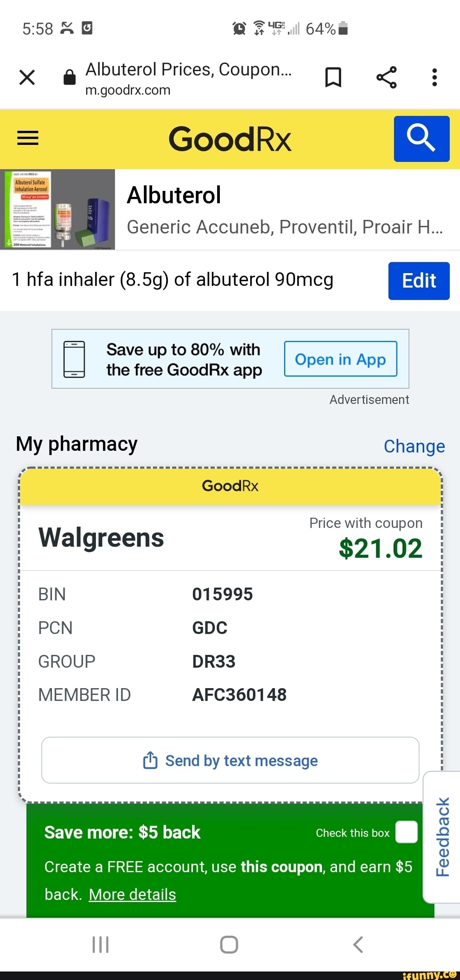Viewport: 460px width, 980px height.
Task: Tap the Android recent apps icon
Action: tap(101, 945)
